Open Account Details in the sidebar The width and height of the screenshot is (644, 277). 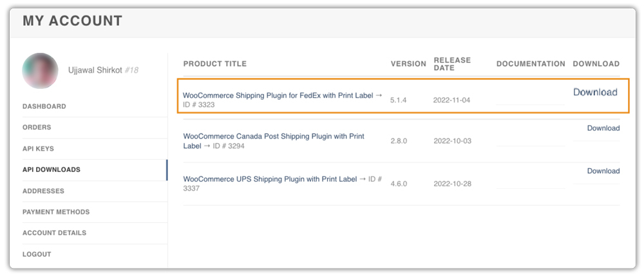(54, 233)
